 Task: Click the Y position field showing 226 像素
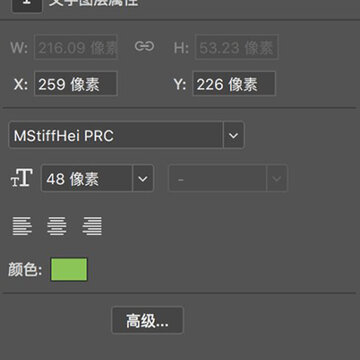[234, 84]
